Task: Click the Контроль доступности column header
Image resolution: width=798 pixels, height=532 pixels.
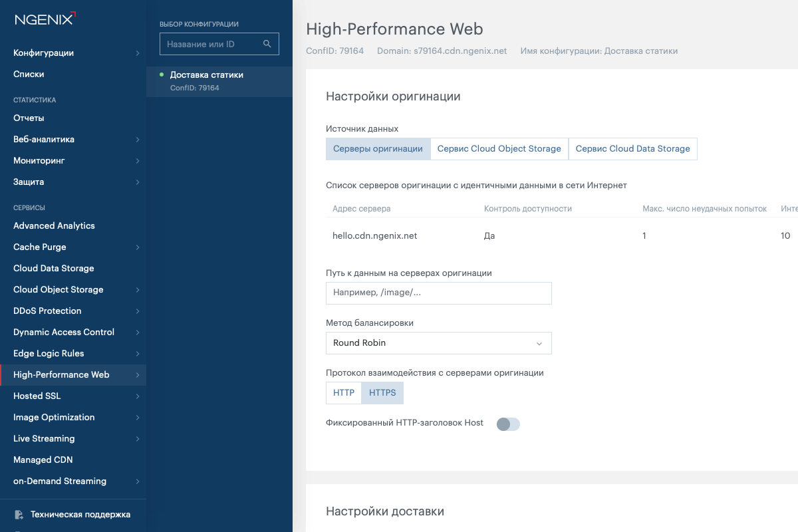Action: pos(528,209)
